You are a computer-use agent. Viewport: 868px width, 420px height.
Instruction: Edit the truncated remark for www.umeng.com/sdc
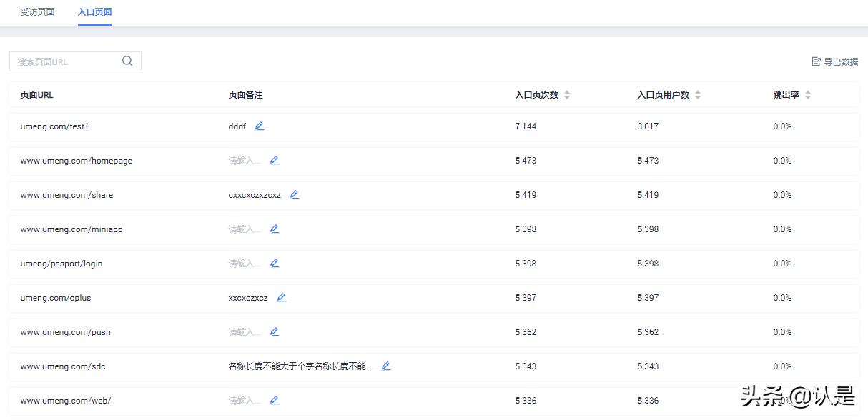[386, 366]
